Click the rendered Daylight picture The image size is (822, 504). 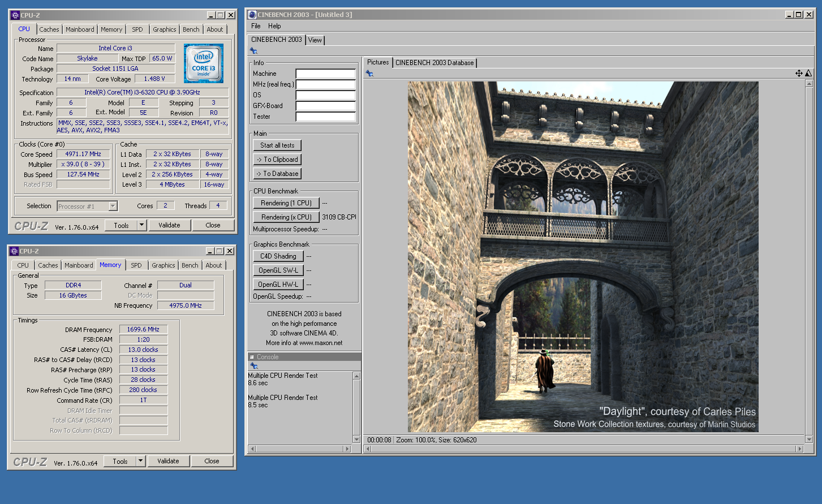[583, 257]
